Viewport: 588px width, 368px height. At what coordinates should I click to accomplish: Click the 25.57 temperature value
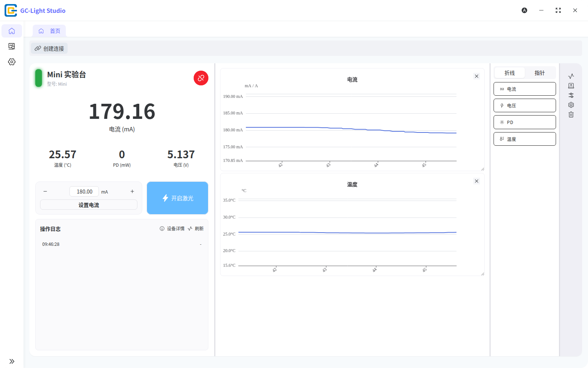pyautogui.click(x=62, y=154)
